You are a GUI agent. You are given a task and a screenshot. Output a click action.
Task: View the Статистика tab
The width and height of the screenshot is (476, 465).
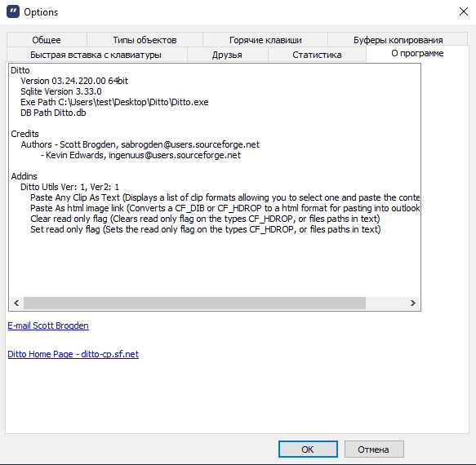point(317,55)
